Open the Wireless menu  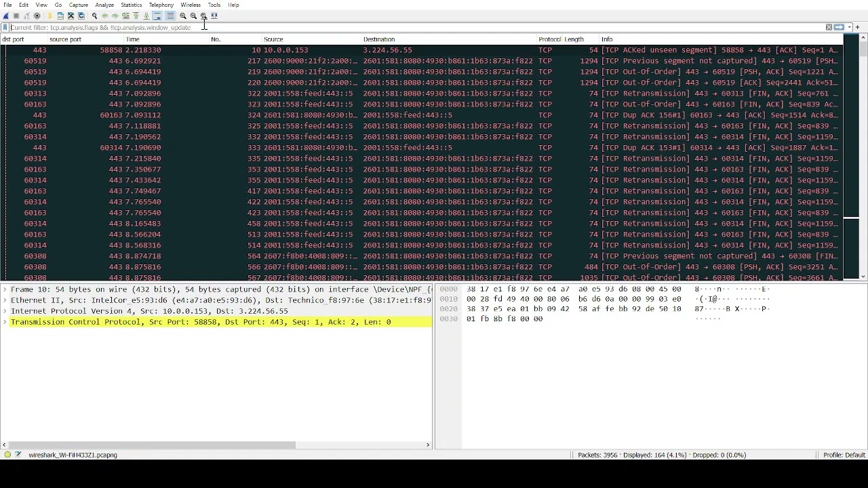(x=191, y=5)
